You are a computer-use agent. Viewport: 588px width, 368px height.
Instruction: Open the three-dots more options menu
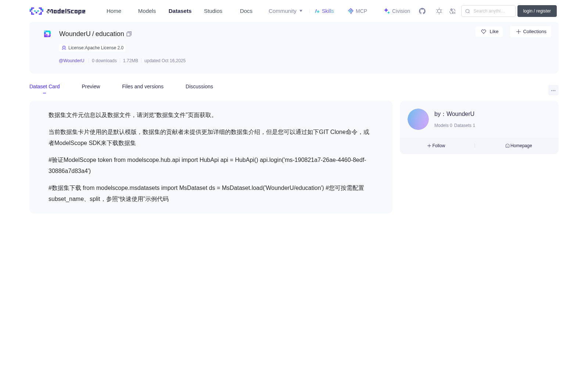click(553, 90)
